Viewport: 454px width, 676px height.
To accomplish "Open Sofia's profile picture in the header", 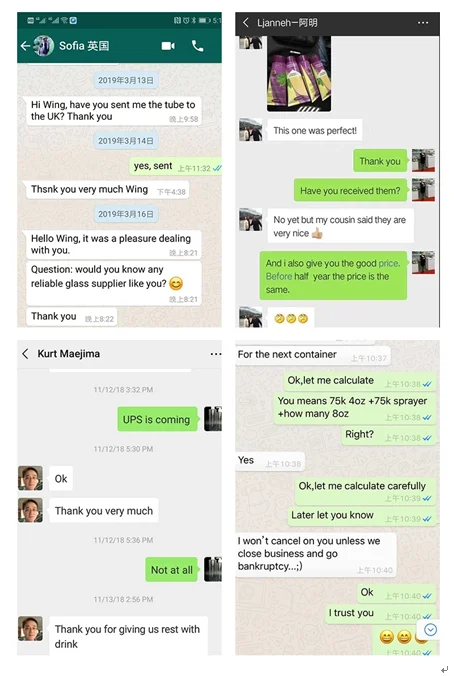I will pos(44,46).
